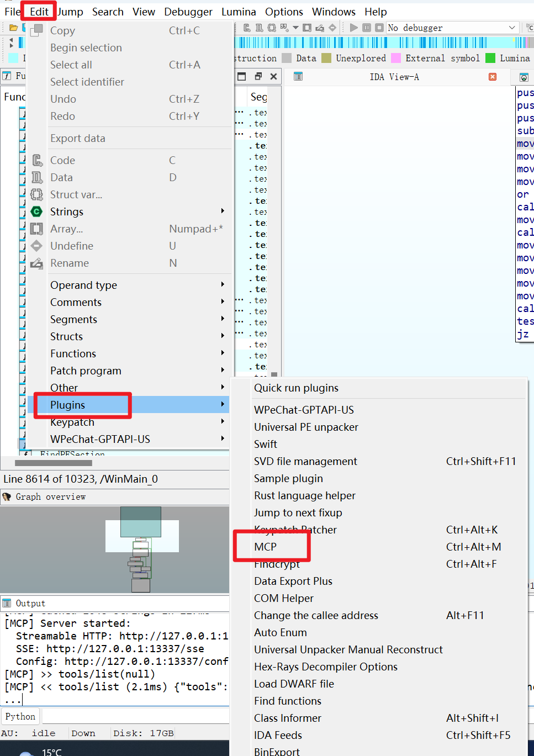Open the toolbar dropdown arrow beside Array
Image resolution: width=534 pixels, height=756 pixels.
[296, 28]
